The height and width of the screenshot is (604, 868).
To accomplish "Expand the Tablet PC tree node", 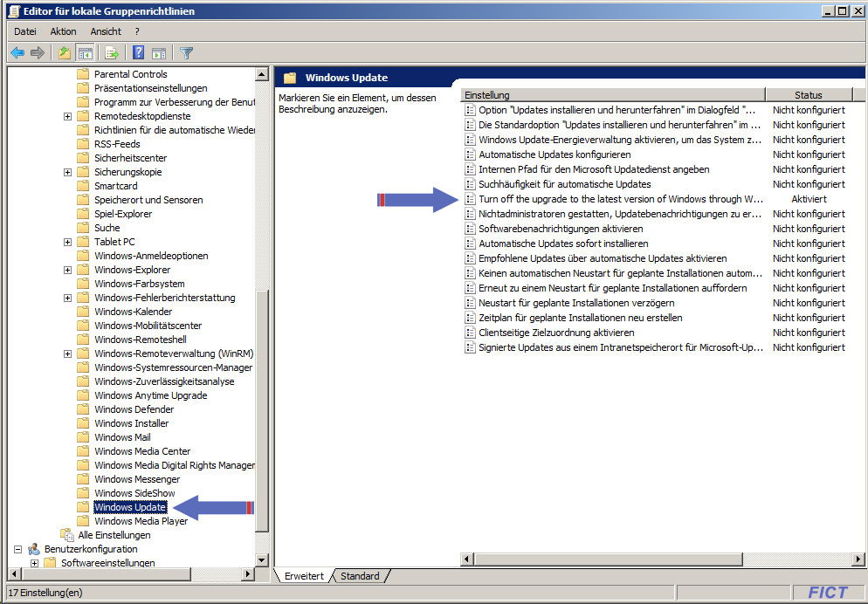I will 67,242.
